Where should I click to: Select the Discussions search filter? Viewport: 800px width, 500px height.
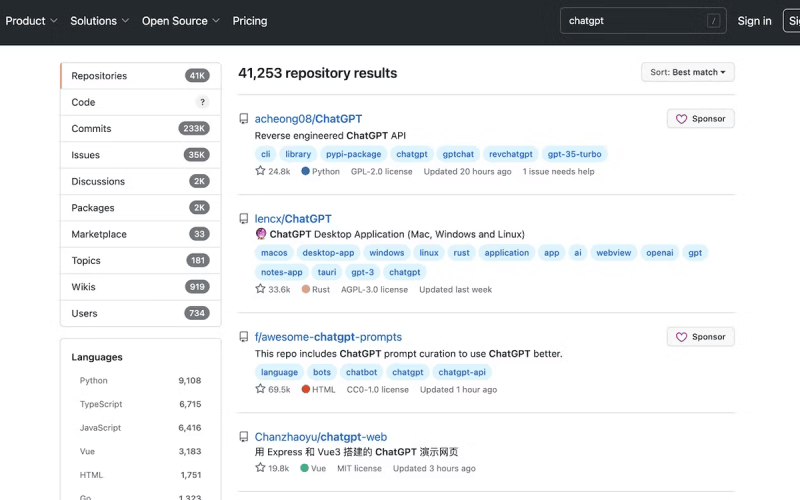point(141,182)
